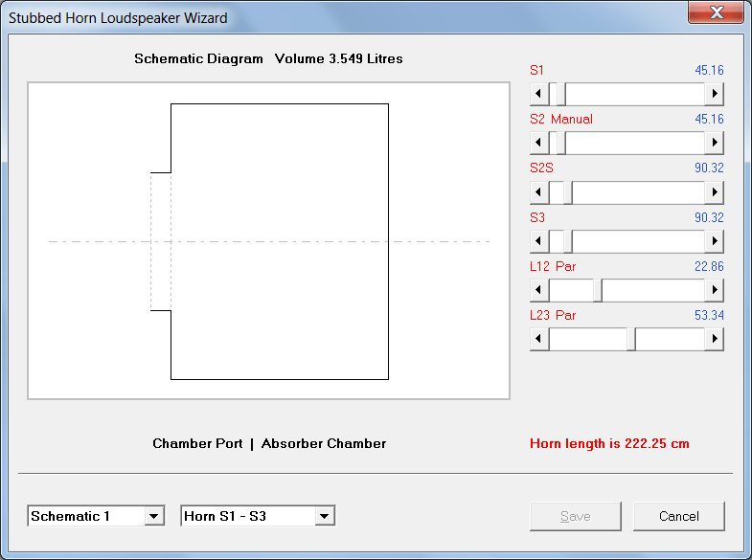Click the L23 Par label

553,315
